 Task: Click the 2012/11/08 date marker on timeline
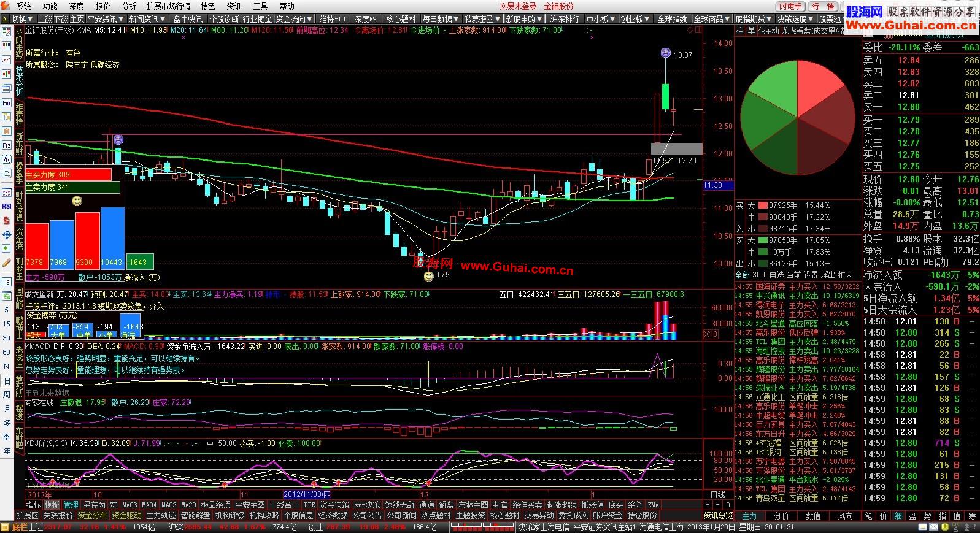tap(307, 494)
